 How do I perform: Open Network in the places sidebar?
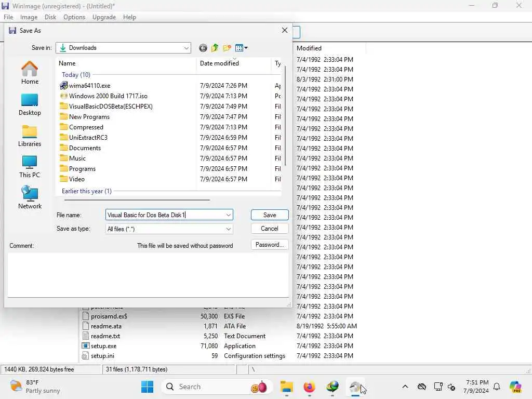pyautogui.click(x=30, y=198)
